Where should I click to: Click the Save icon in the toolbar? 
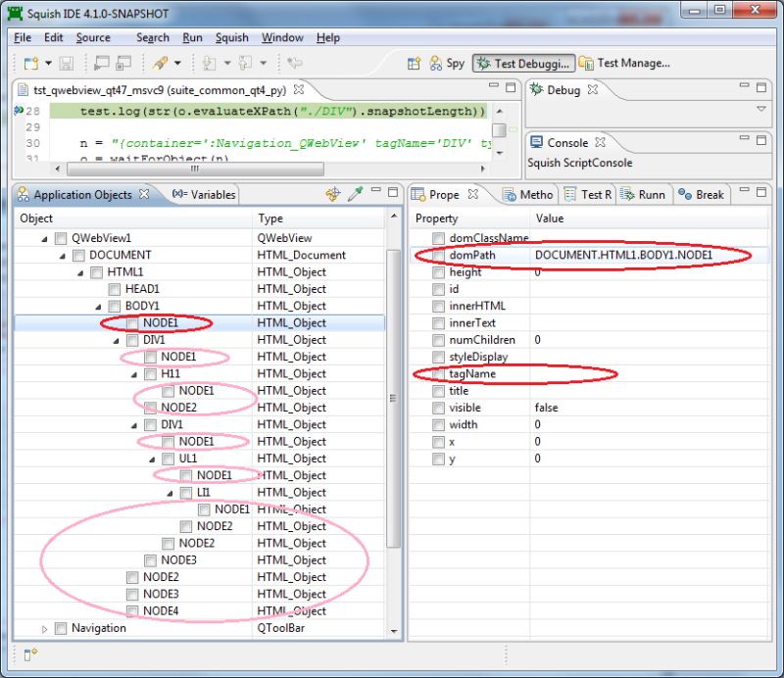[x=67, y=62]
